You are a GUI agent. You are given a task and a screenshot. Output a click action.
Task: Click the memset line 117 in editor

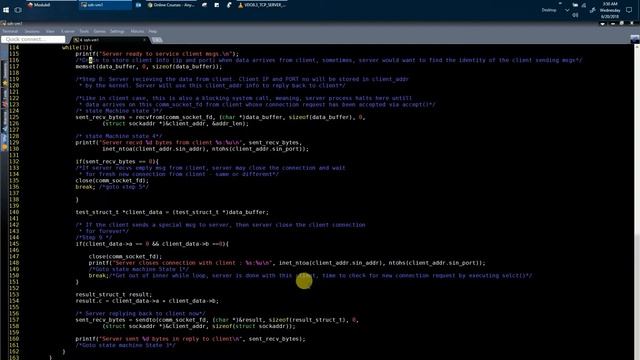pyautogui.click(x=149, y=67)
